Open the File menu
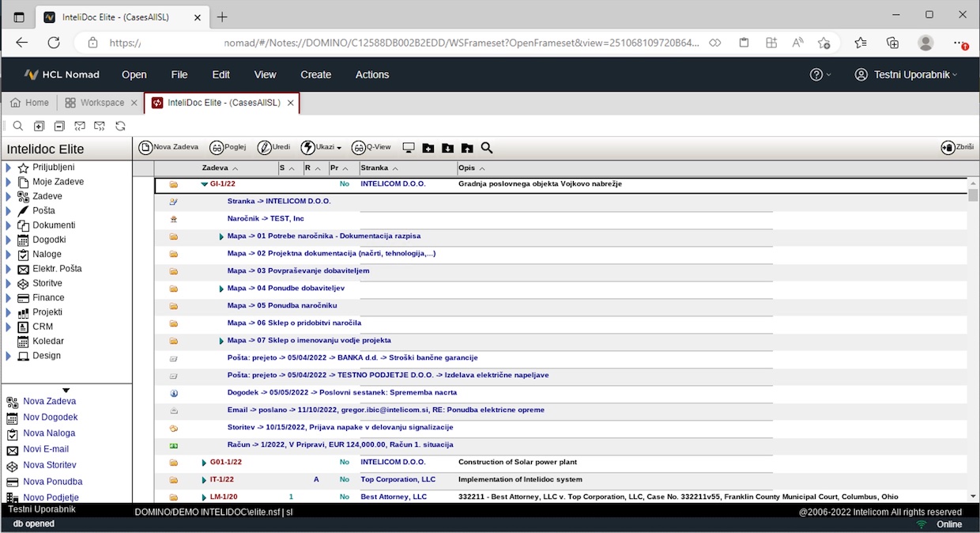Viewport: 980px width, 533px height. (179, 74)
